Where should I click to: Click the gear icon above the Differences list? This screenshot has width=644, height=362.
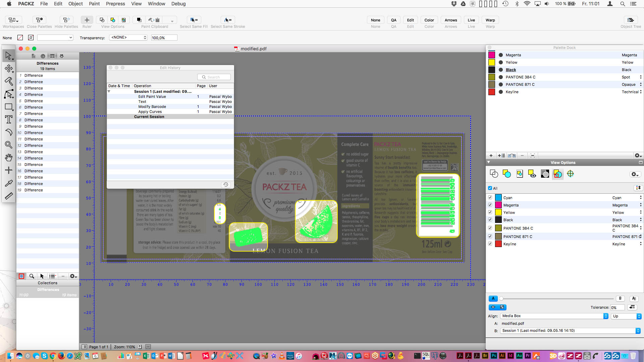point(62,56)
